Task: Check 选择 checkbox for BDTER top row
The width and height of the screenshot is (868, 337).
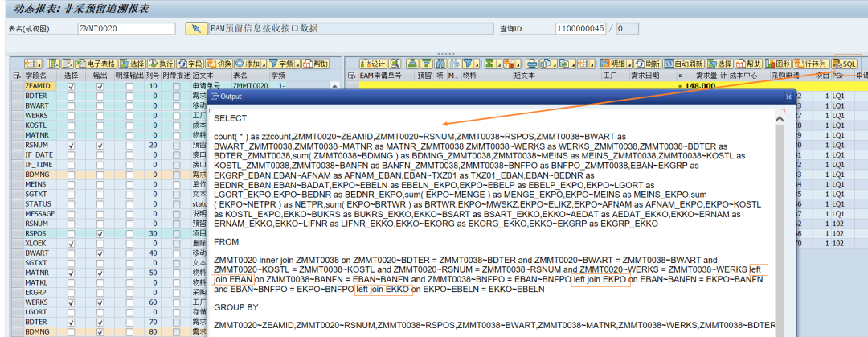Action: tap(71, 97)
